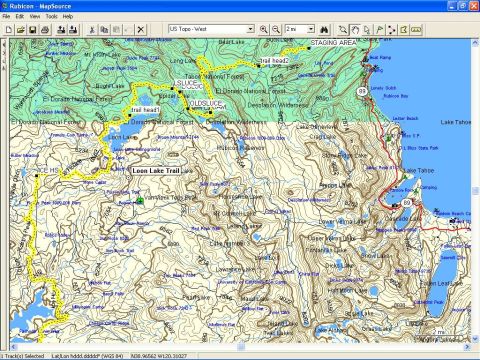
Task: Click the left arrow of the horizontal scrollbar
Action: 13,347
